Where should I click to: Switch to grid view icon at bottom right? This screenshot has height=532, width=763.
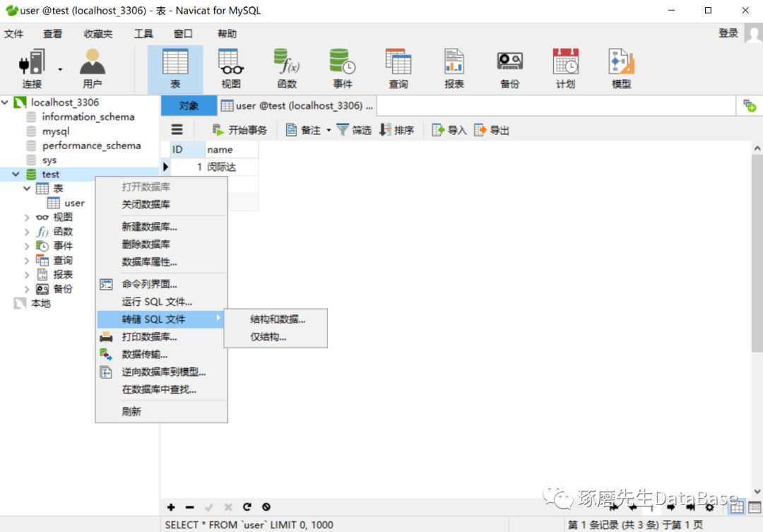737,507
